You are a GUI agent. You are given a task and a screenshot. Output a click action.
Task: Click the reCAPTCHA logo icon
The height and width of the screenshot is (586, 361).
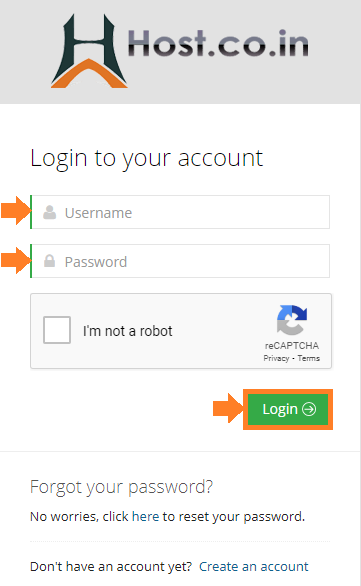pos(292,320)
